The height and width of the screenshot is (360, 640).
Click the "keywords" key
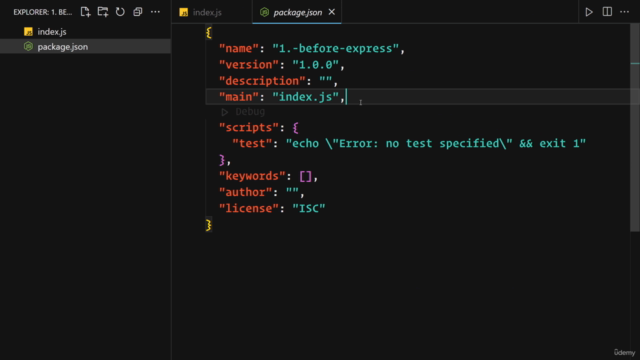pyautogui.click(x=252, y=176)
